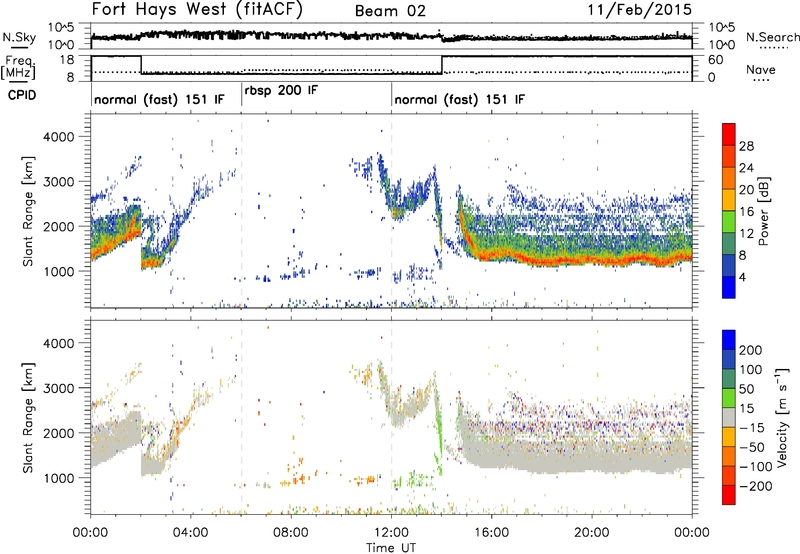Click the red bottom of velocity colorbar
The width and height of the screenshot is (800, 554).
tap(729, 495)
